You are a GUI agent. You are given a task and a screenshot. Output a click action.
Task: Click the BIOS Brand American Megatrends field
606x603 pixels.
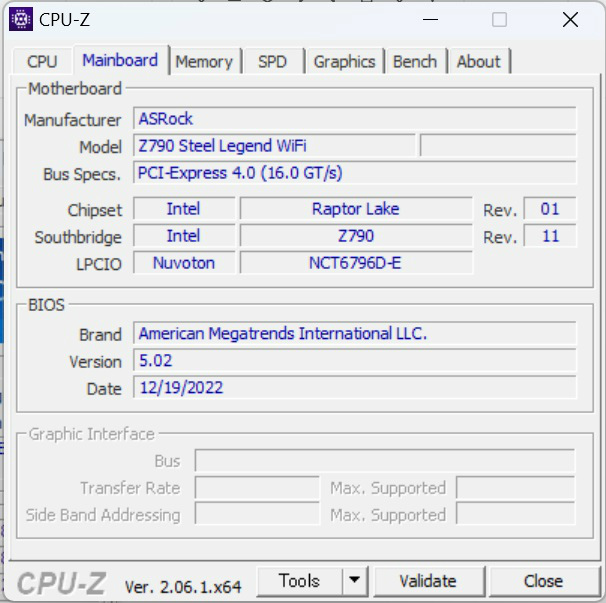pyautogui.click(x=354, y=333)
